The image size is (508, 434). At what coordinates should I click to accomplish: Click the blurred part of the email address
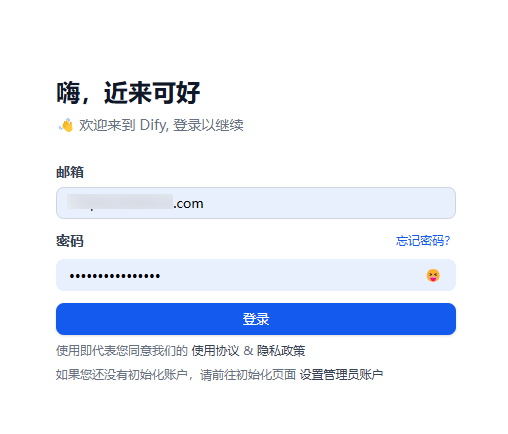point(120,202)
